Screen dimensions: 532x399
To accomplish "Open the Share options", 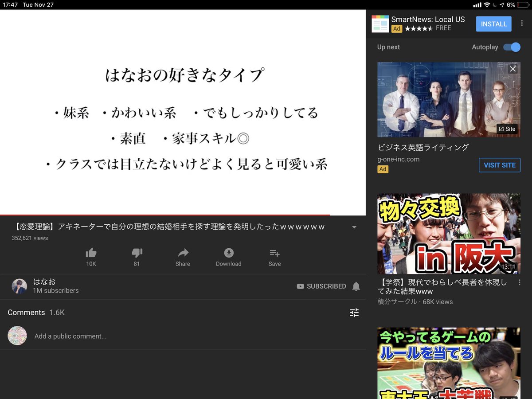I will (x=183, y=253).
